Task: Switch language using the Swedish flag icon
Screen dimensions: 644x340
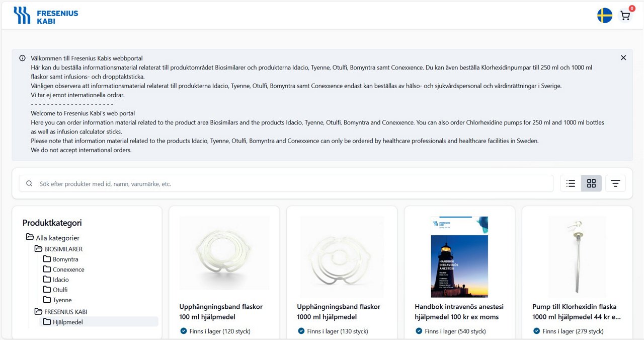Action: pyautogui.click(x=605, y=16)
